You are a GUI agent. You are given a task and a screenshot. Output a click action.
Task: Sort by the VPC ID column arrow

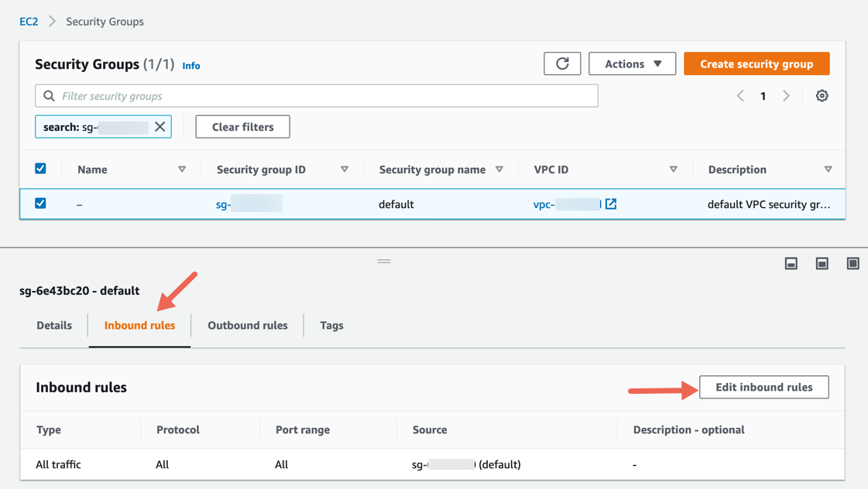point(673,169)
